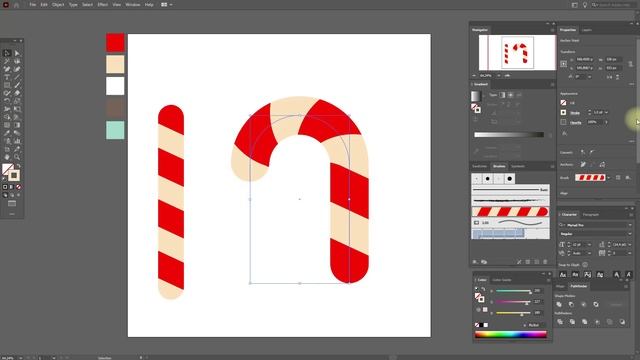The image size is (640, 360).
Task: Click Opacity link in Appearance section
Action: [576, 122]
